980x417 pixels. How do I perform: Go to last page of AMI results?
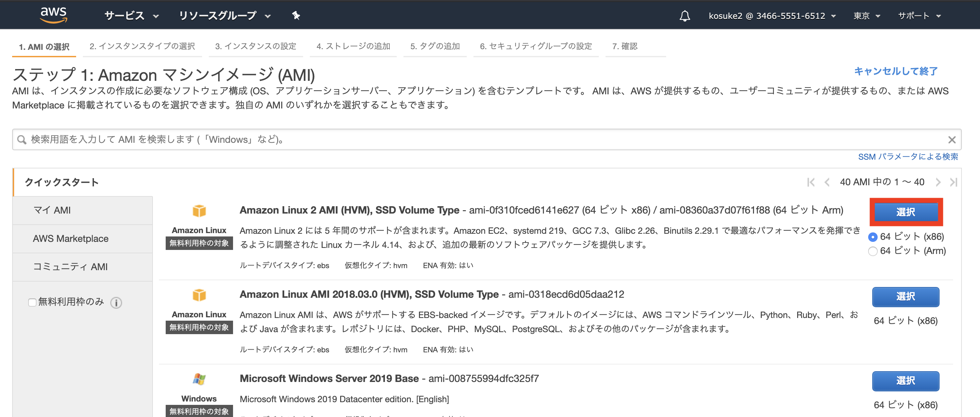pos(953,182)
